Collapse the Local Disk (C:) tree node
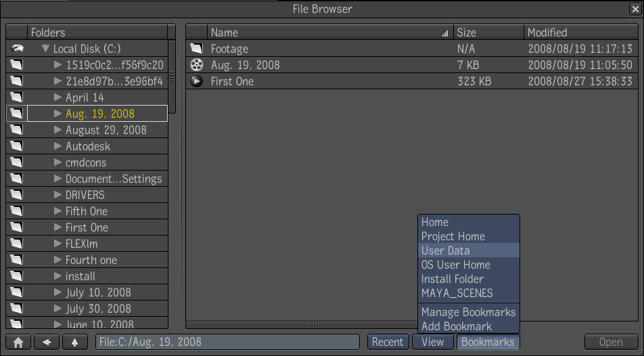The image size is (644, 356). tap(45, 49)
